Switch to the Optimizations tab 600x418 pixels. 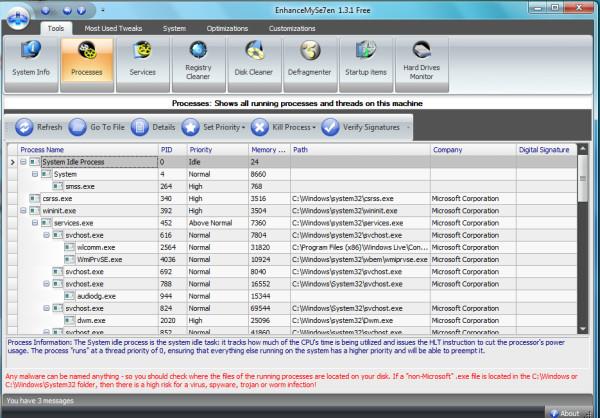(226, 29)
